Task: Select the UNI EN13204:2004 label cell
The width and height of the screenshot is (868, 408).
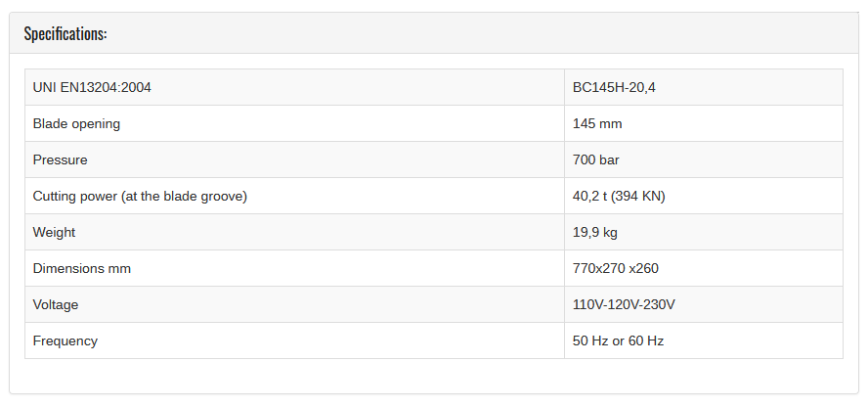Action: pos(294,87)
